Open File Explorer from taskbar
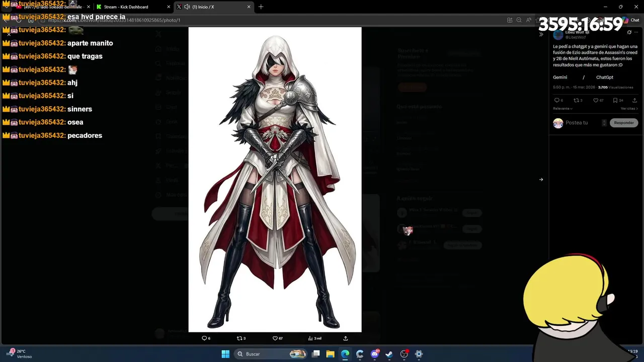Image resolution: width=644 pixels, height=362 pixels. pyautogui.click(x=331, y=354)
